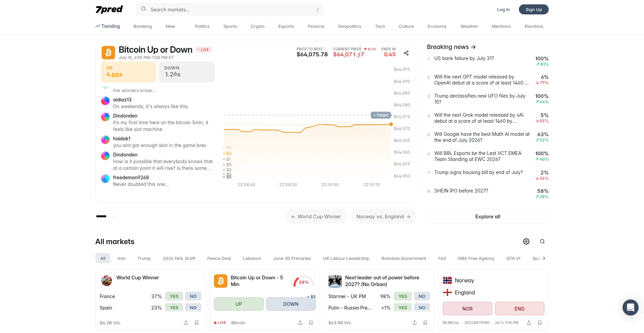This screenshot has height=333, width=644.
Task: Share the Norway vs England card
Action: click(x=529, y=323)
